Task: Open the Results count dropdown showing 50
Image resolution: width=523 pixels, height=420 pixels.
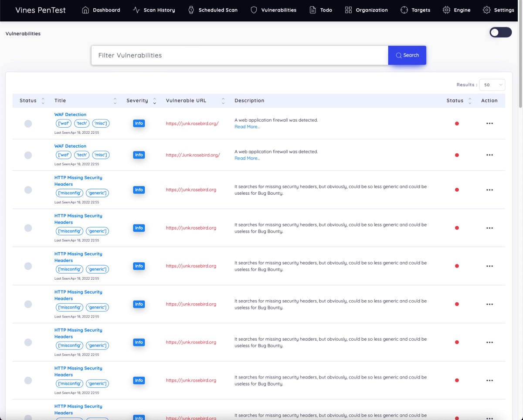Action: [x=492, y=85]
